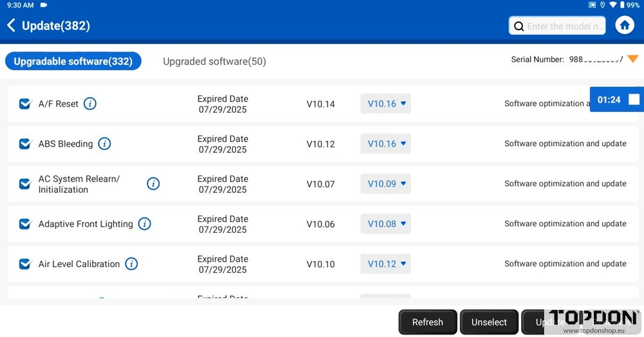The height and width of the screenshot is (337, 644).
Task: Open A/F Reset version V10.16 dropdown
Action: [386, 104]
